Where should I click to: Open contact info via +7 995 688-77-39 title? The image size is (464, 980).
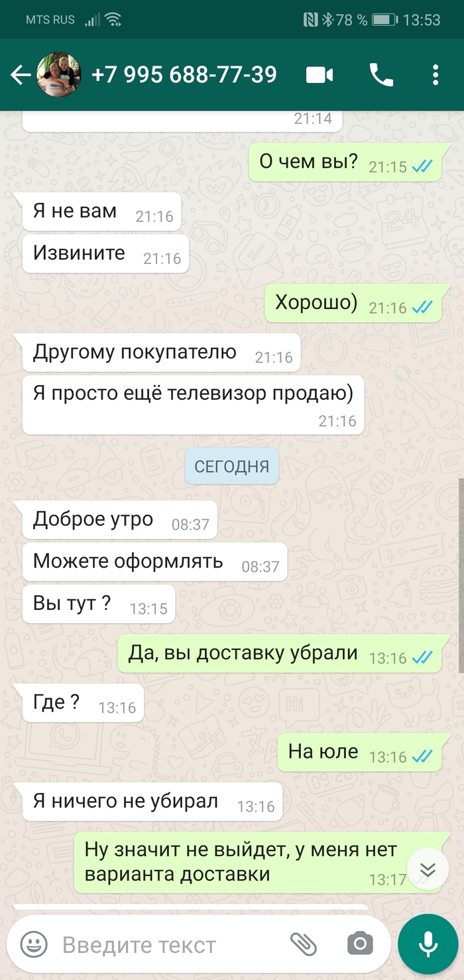(184, 75)
